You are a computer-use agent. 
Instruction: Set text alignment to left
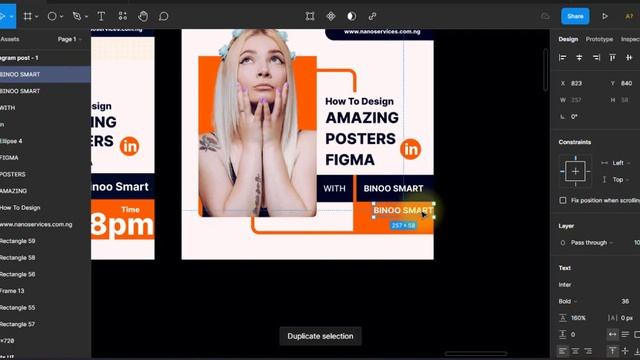coord(563,351)
